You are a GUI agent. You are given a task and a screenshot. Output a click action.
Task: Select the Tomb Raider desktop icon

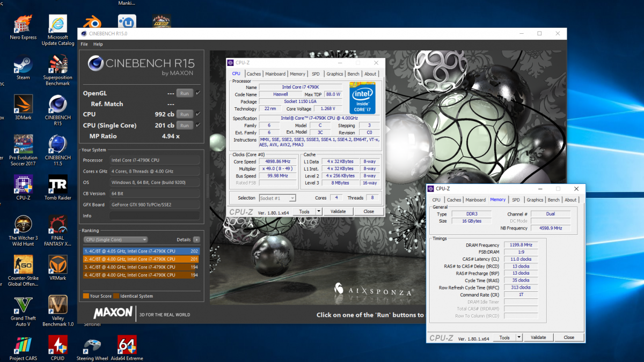tap(57, 188)
